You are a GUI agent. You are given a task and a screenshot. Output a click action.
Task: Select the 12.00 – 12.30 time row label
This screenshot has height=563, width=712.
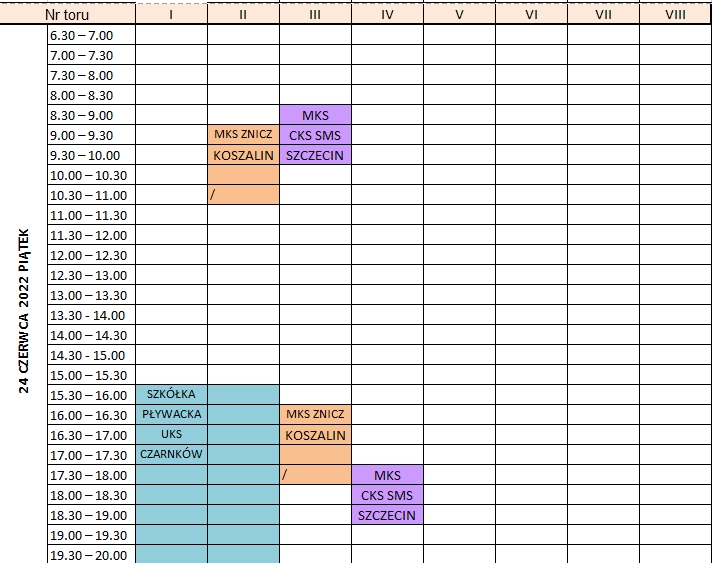pos(91,255)
